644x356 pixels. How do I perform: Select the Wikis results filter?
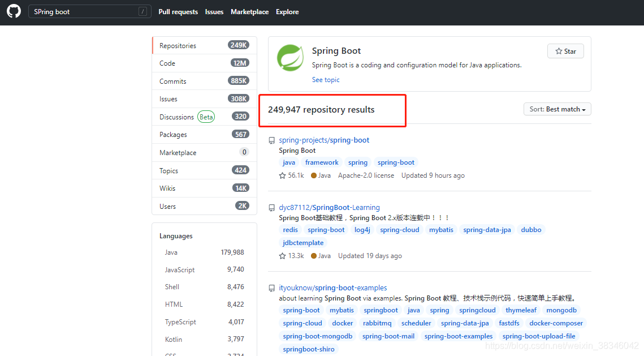click(x=205, y=188)
